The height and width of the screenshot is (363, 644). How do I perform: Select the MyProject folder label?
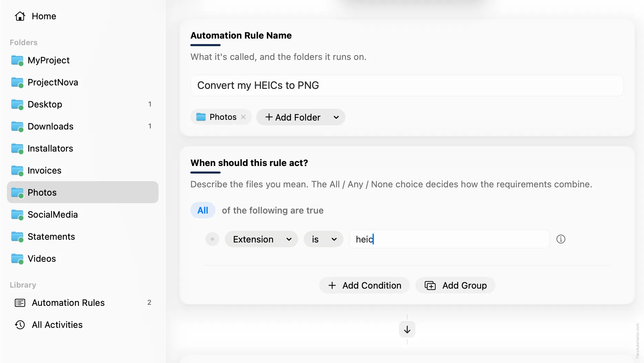pyautogui.click(x=49, y=60)
